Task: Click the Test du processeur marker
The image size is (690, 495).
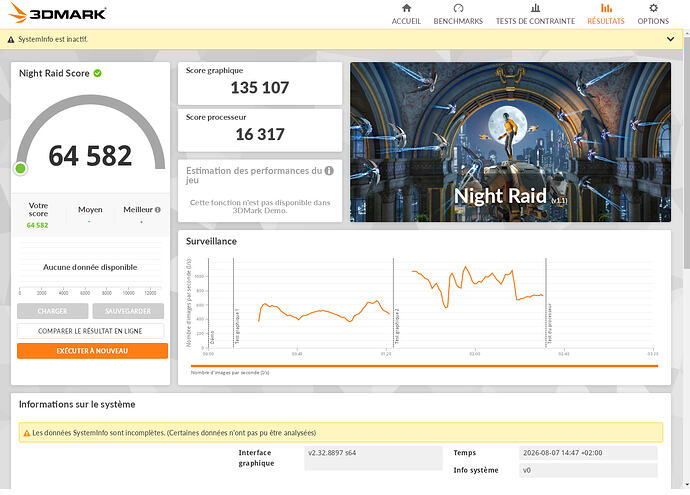Action: pos(549,324)
